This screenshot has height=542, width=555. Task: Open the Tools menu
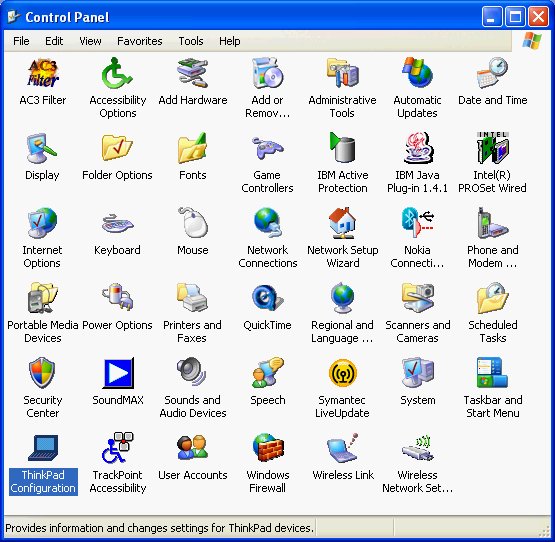point(191,41)
